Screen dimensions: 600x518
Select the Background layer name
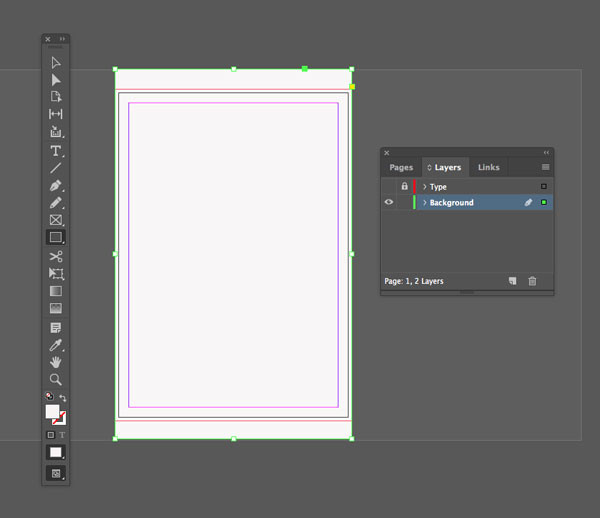coord(452,202)
